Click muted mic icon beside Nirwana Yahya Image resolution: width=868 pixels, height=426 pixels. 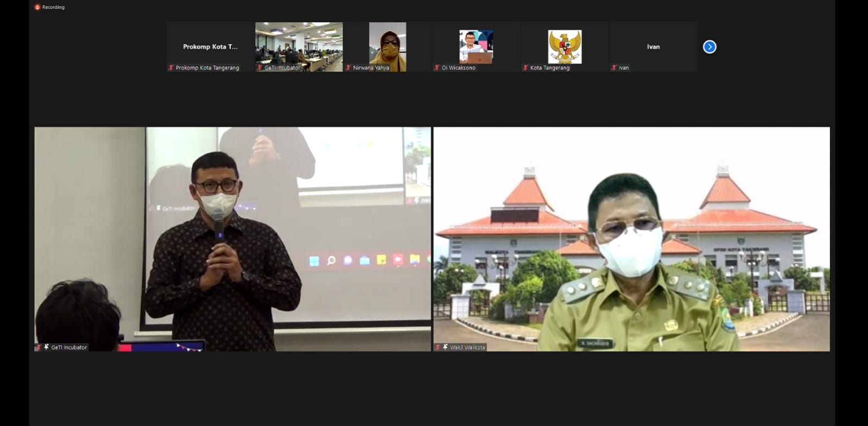(x=349, y=68)
